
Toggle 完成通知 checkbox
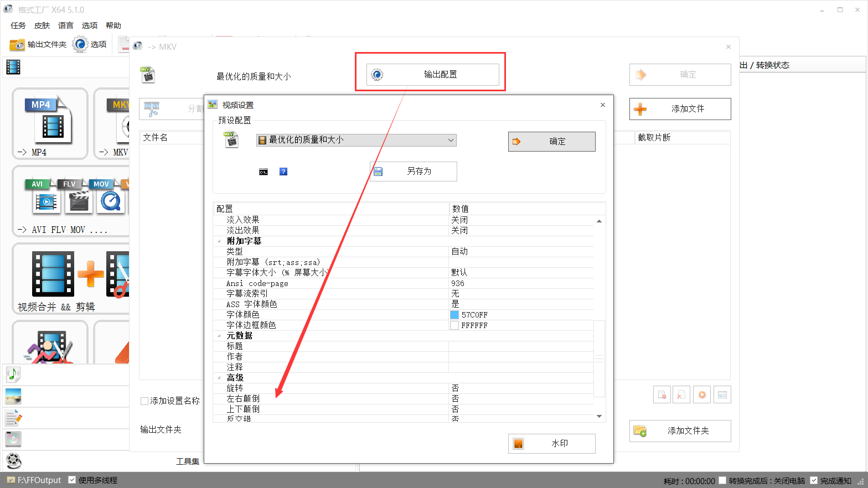coord(814,480)
